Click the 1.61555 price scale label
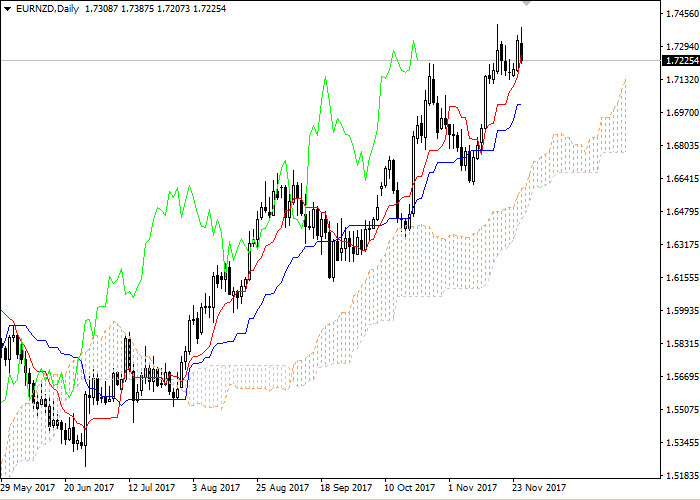Image resolution: width=700 pixels, height=500 pixels. coord(682,277)
